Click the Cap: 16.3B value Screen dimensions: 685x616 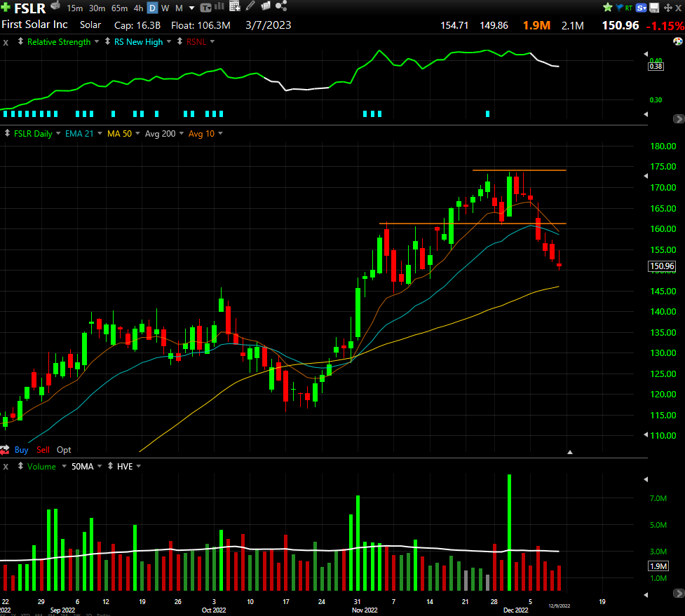click(137, 25)
